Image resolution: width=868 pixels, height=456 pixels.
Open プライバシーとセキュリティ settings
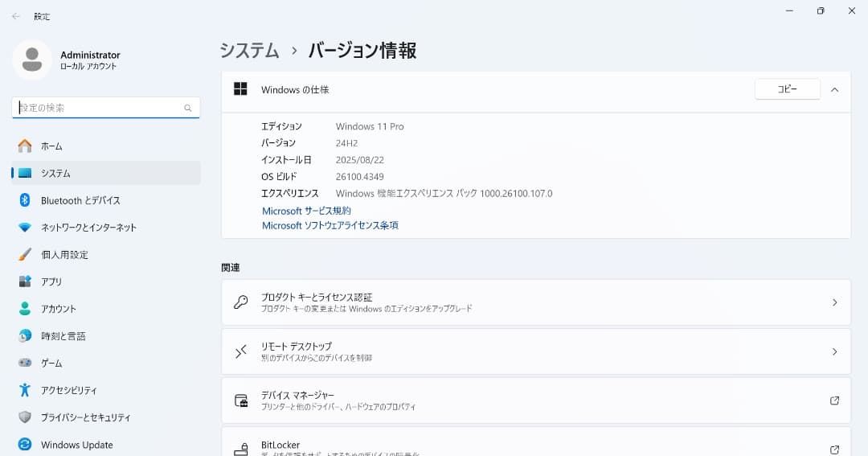pos(106,417)
